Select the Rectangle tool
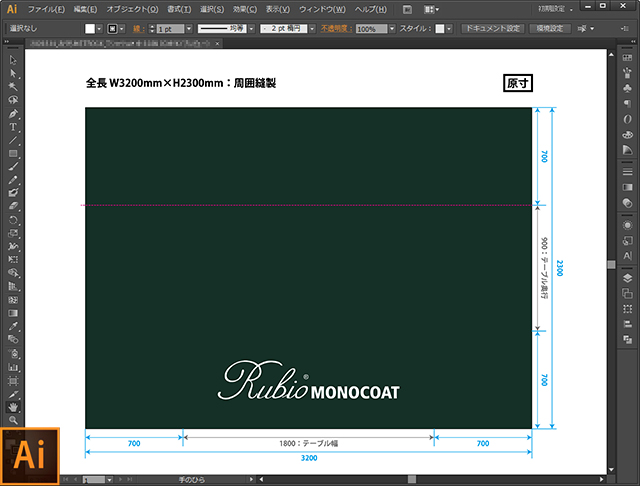 tap(13, 153)
